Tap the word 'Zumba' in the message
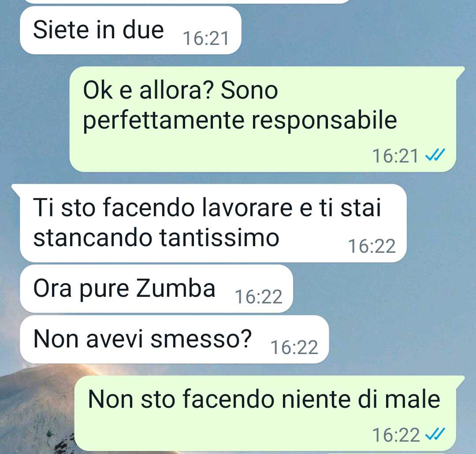The image size is (476, 454). [175, 288]
